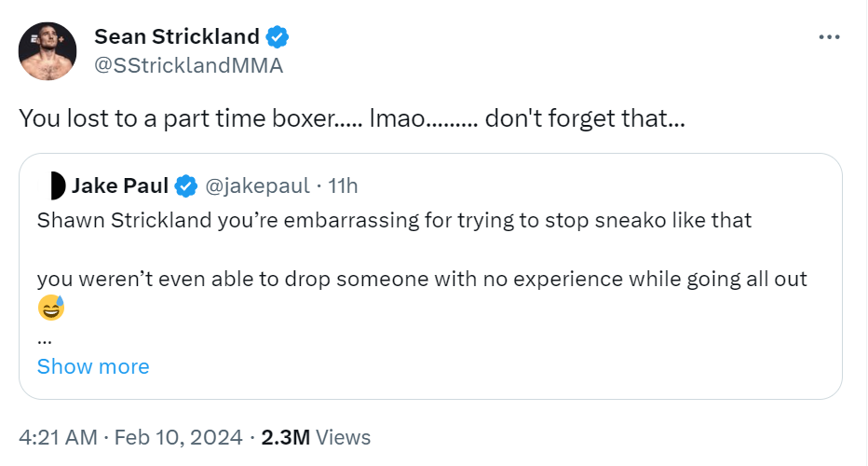This screenshot has height=466, width=868.
Task: Click the 'Views' label text
Action: tap(344, 436)
